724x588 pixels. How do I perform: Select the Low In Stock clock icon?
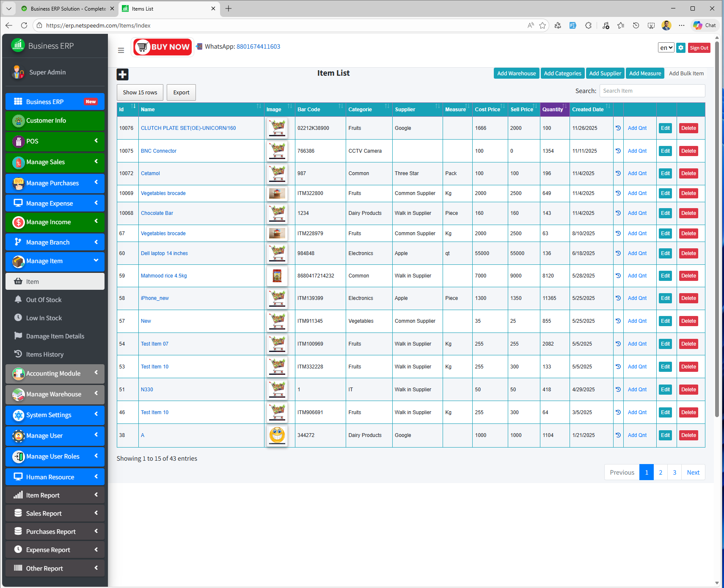click(x=19, y=318)
